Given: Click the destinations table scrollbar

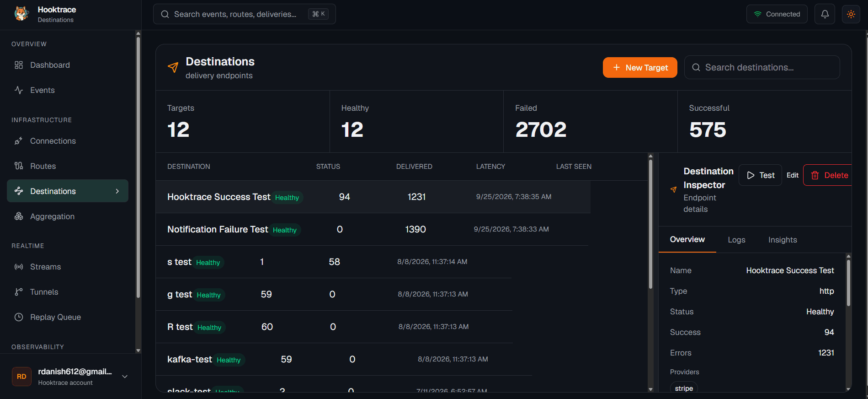Looking at the screenshot, I should pyautogui.click(x=650, y=224).
